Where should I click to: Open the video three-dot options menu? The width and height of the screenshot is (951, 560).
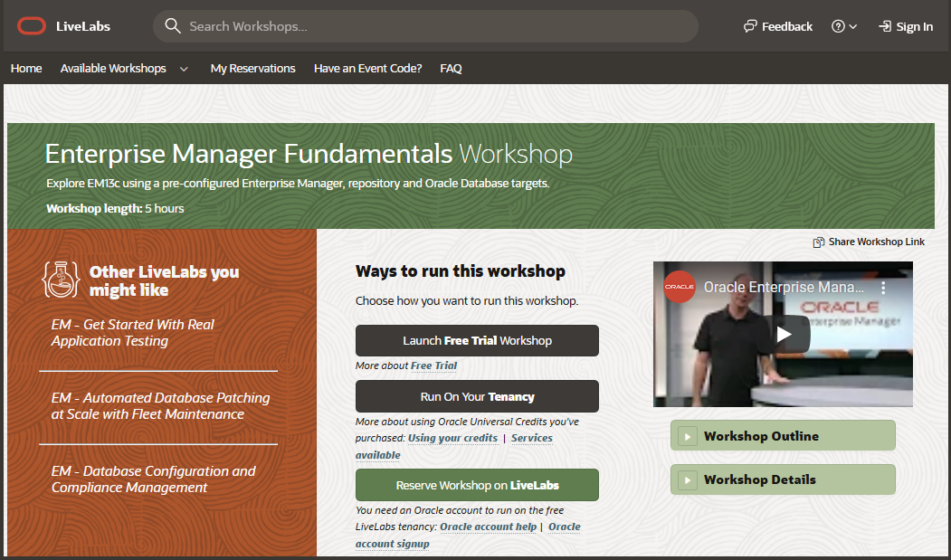(x=883, y=288)
